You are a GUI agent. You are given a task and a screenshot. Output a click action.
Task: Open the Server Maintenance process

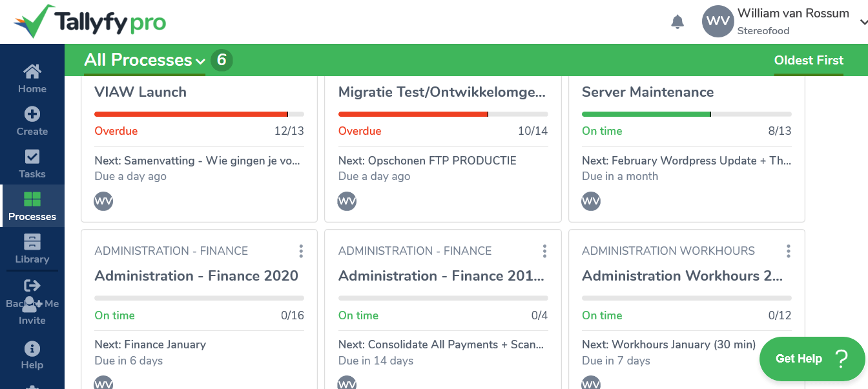648,92
